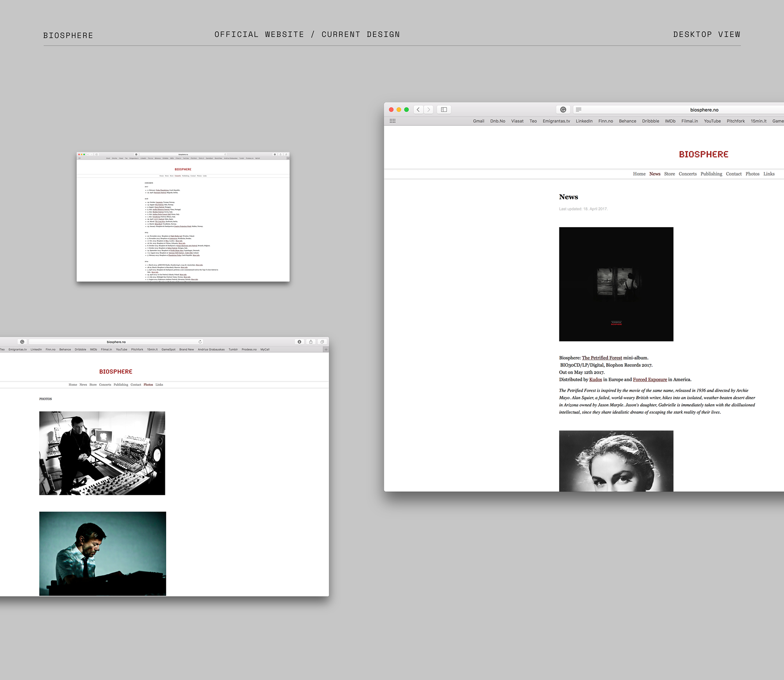This screenshot has width=784, height=680.
Task: Open 15min.lt bookmark in News window
Action: [758, 121]
